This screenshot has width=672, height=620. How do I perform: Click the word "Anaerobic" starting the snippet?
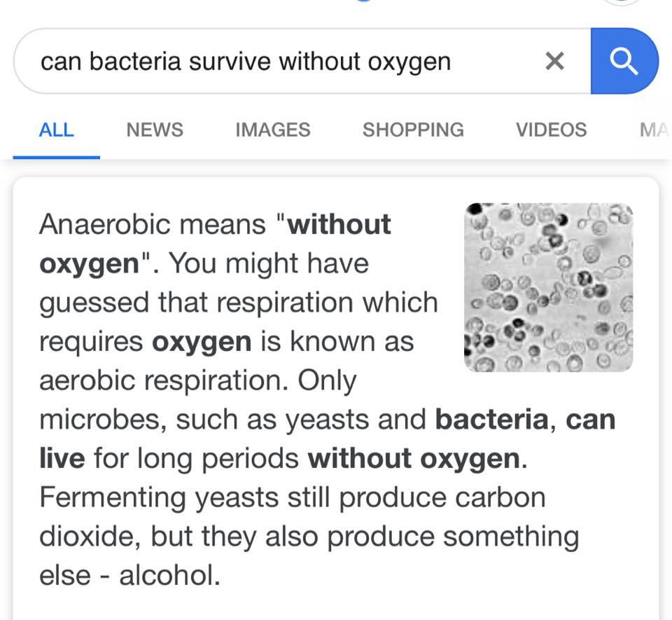pos(105,225)
